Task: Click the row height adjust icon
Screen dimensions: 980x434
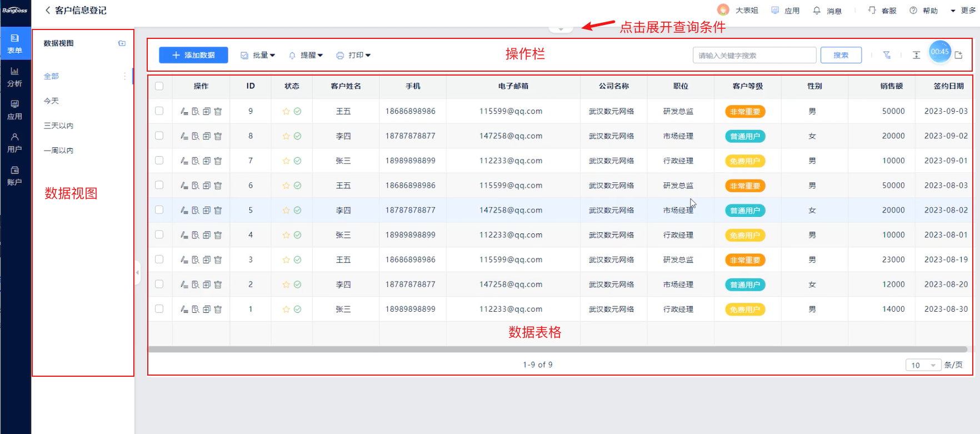Action: pyautogui.click(x=916, y=55)
